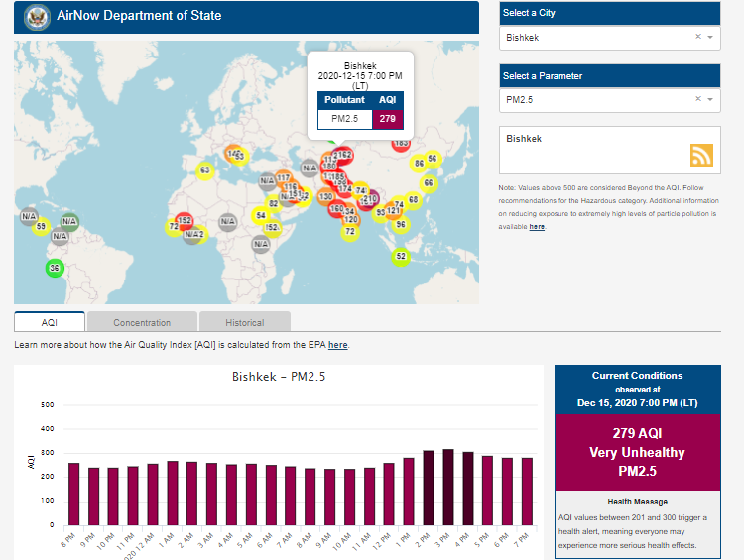744x560 pixels.
Task: Switch to the Concentration tab
Action: pyautogui.click(x=142, y=322)
